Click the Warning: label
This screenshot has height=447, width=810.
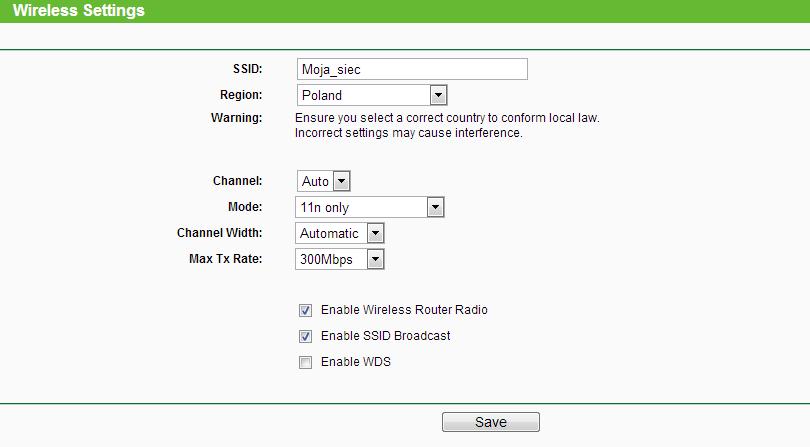point(236,118)
